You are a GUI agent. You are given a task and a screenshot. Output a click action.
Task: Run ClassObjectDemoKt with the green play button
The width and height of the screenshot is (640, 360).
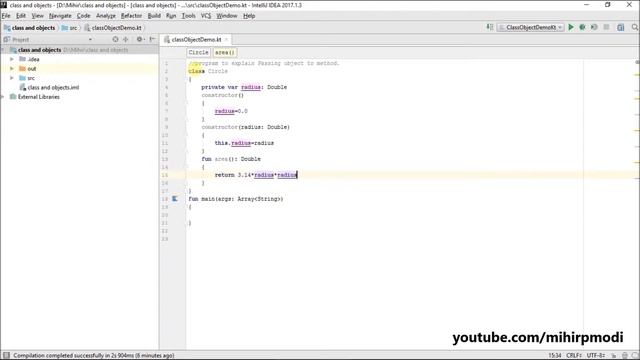[x=571, y=27]
